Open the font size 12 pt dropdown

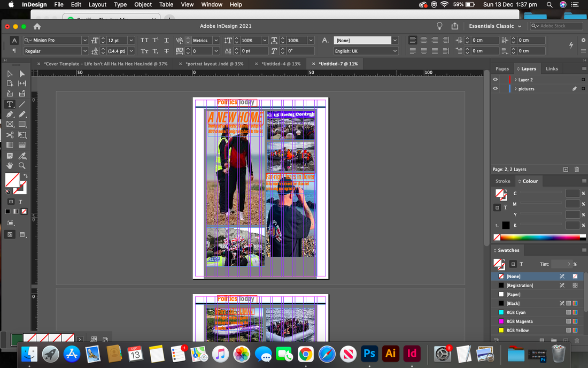click(131, 40)
